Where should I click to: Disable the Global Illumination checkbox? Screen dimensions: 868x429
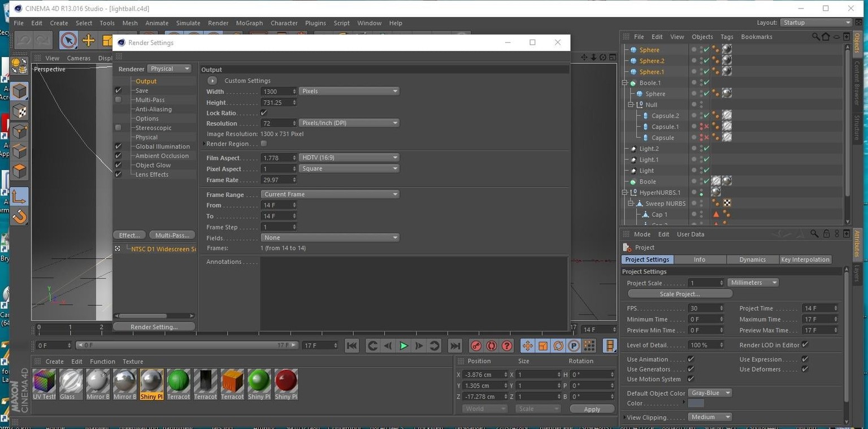point(118,146)
